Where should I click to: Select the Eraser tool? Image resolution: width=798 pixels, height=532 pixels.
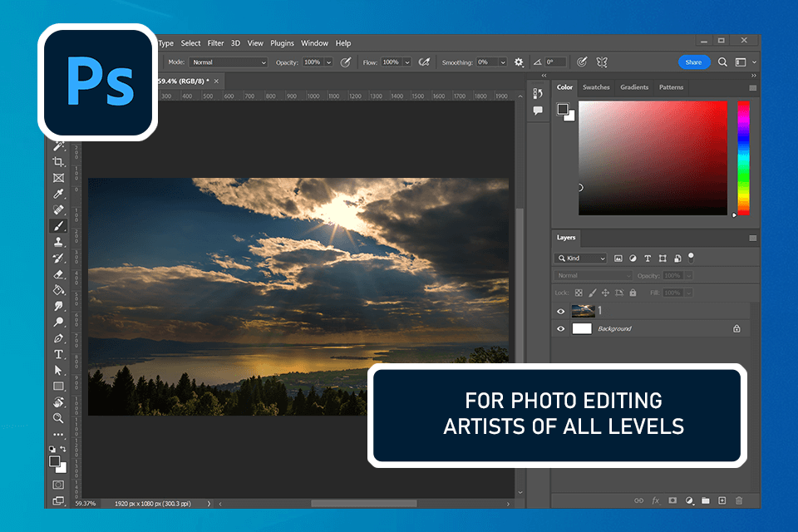pyautogui.click(x=58, y=273)
